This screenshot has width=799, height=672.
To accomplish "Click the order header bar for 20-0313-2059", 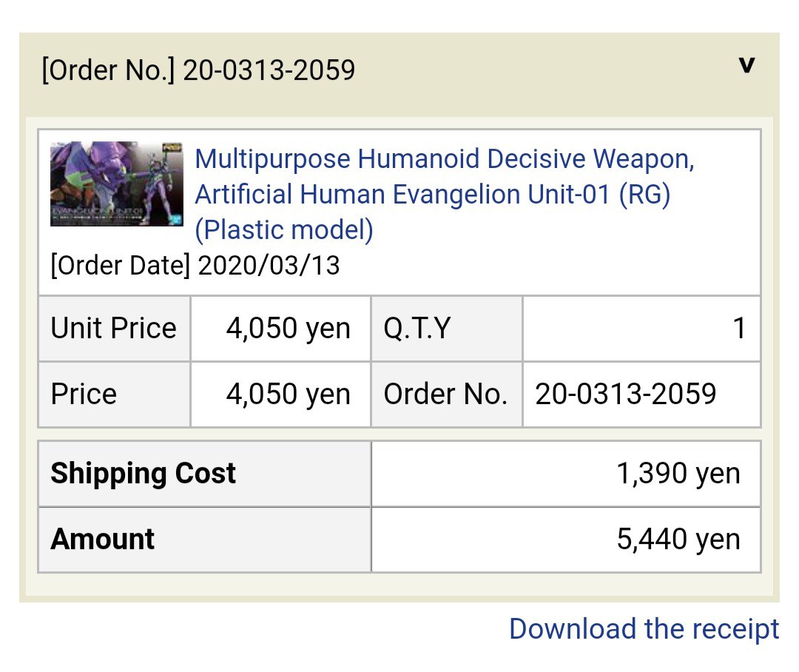I will pyautogui.click(x=399, y=70).
